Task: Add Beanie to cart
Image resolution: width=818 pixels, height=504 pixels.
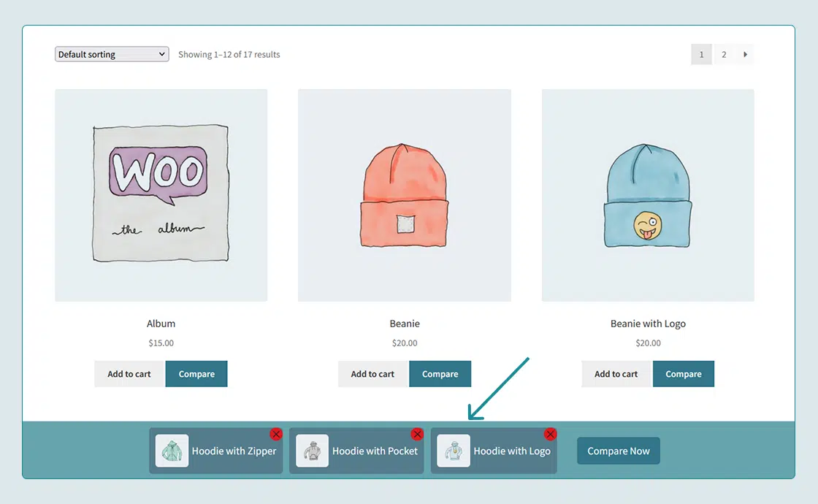Action: click(x=372, y=374)
